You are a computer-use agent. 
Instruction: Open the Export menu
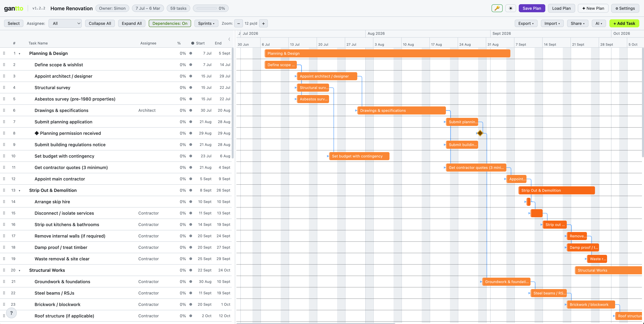526,24
